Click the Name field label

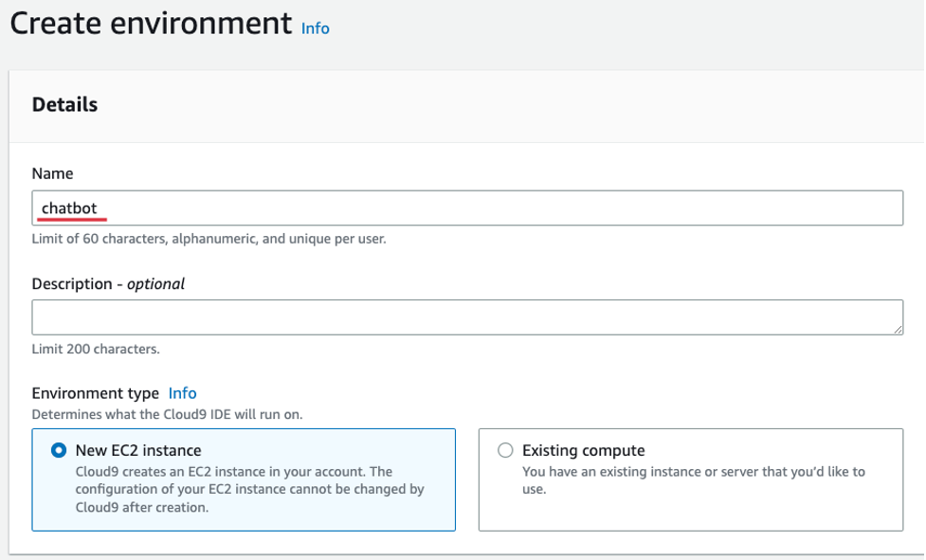[x=52, y=173]
